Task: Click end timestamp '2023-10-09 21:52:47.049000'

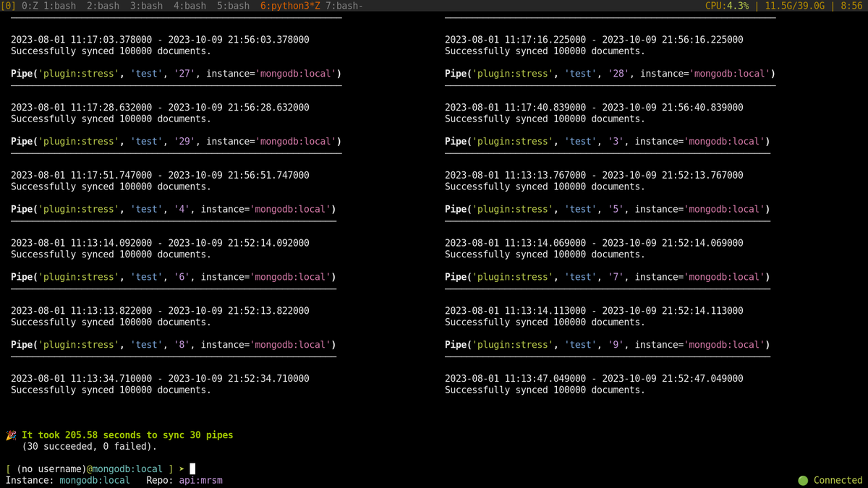Action: [x=673, y=379]
